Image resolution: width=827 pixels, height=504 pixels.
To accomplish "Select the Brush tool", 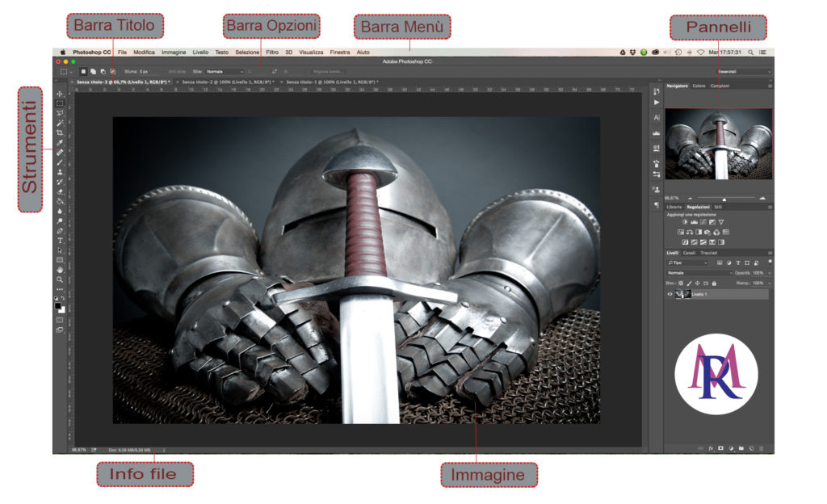I will (60, 162).
